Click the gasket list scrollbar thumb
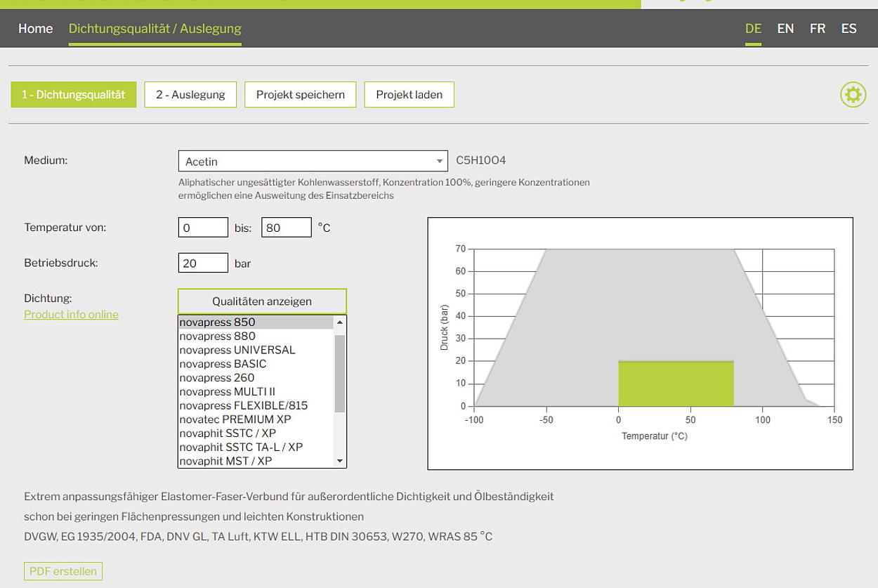 (340, 374)
